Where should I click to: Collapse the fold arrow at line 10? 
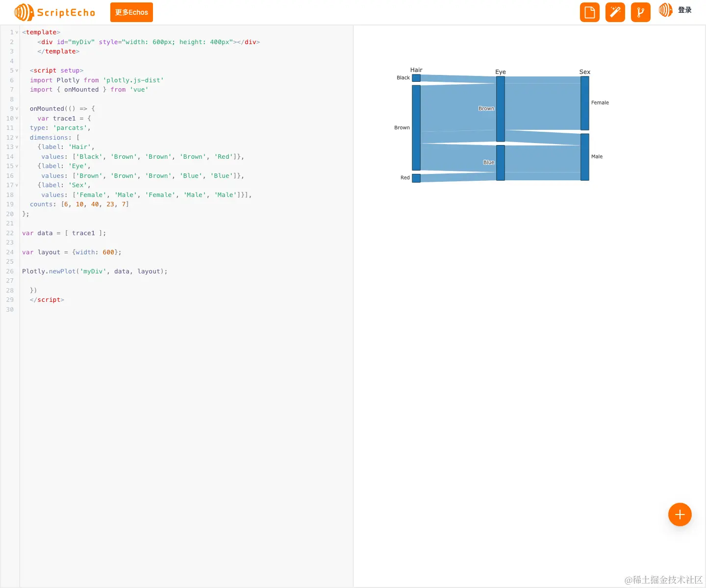[x=17, y=118]
